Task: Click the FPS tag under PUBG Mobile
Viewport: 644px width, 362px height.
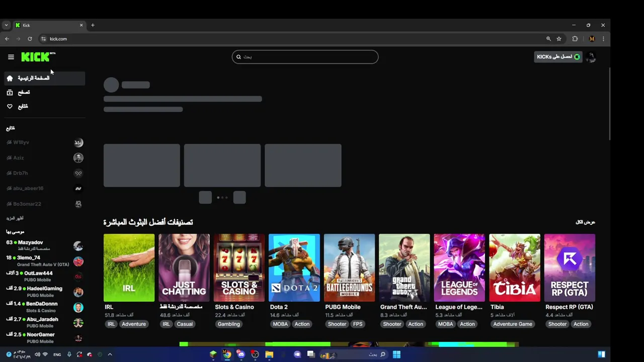Action: click(358, 324)
